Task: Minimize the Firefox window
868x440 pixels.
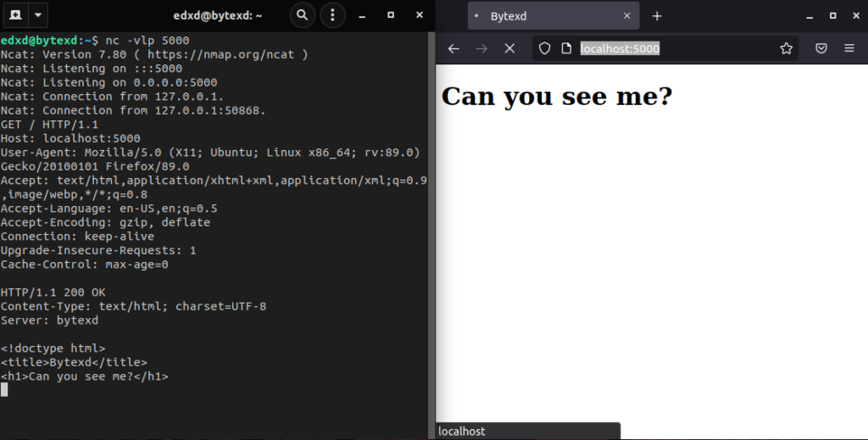Action: pos(810,16)
